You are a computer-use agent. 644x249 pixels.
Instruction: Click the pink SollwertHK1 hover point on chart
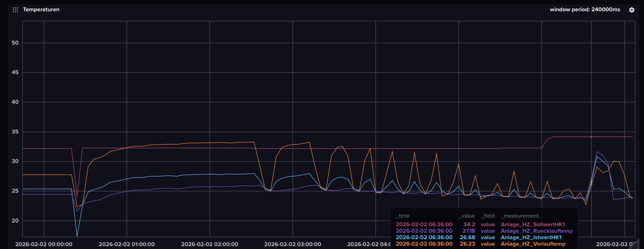(591, 137)
